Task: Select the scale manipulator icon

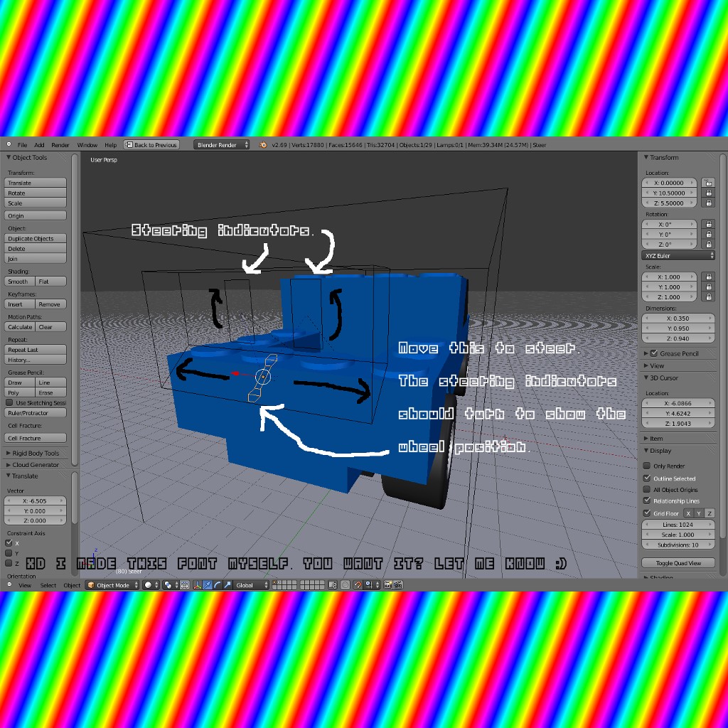Action: click(227, 585)
